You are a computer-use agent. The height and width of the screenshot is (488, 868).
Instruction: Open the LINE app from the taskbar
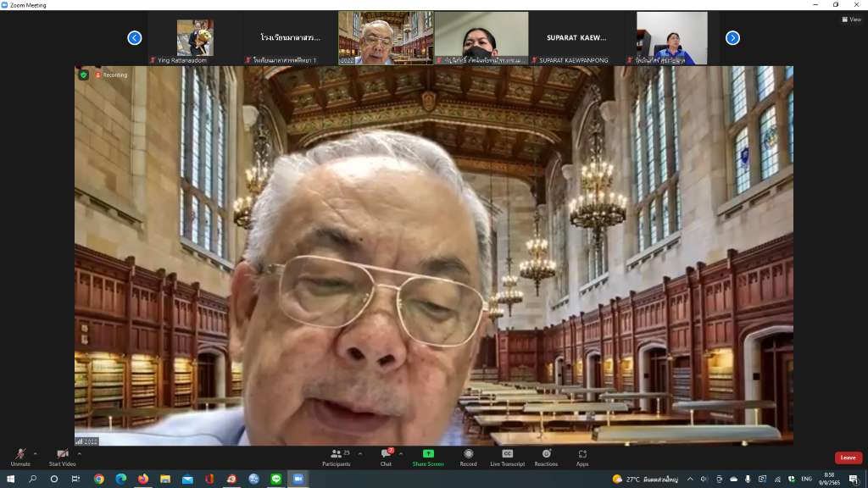tap(276, 479)
